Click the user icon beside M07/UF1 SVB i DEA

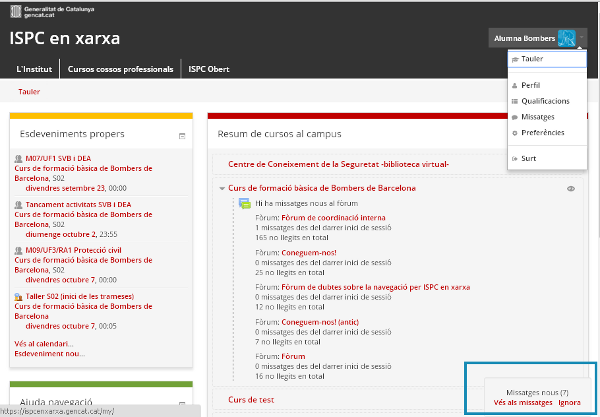(x=19, y=158)
